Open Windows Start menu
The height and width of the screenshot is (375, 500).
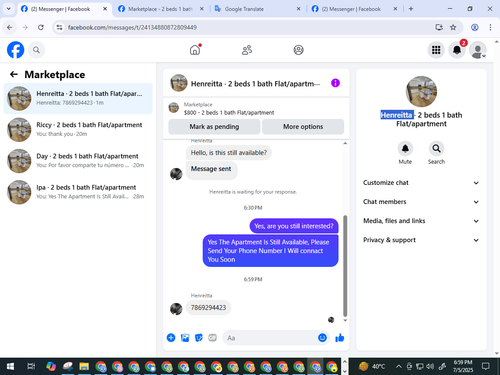[x=10, y=367]
